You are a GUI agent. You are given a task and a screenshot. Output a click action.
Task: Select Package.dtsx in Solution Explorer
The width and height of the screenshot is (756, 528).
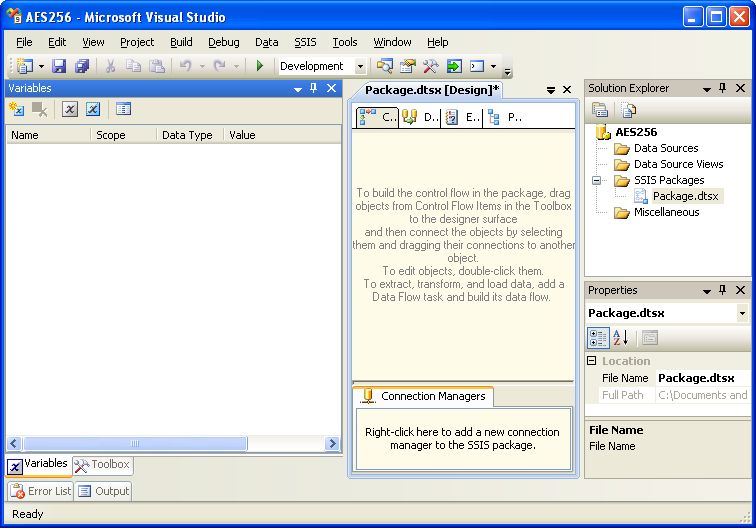point(686,196)
